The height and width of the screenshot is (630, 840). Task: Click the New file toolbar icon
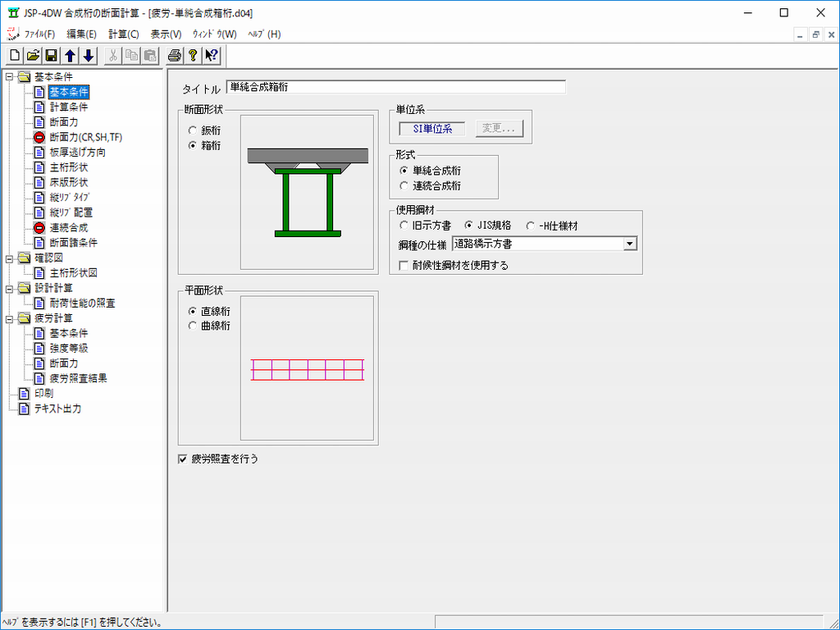[15, 56]
